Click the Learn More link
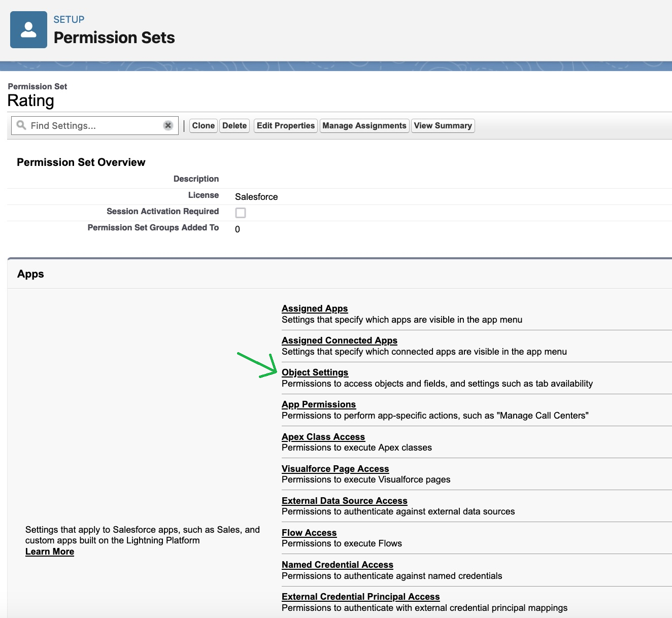 [50, 552]
